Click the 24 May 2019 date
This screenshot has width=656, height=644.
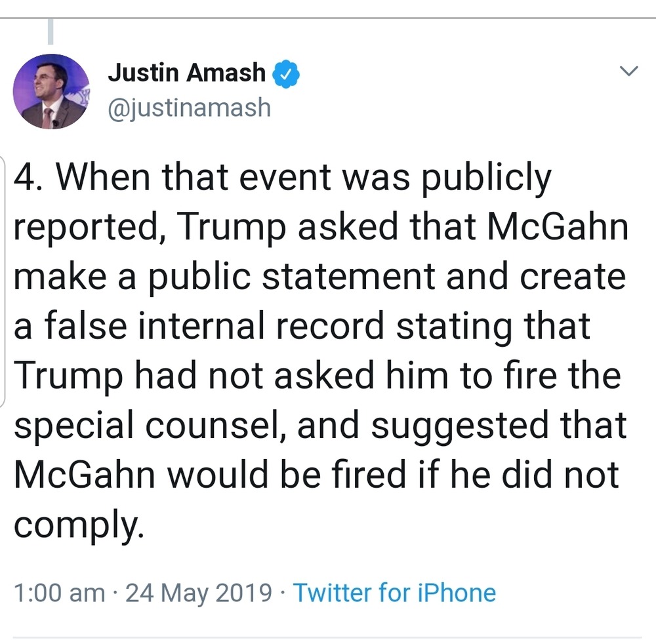tap(198, 593)
